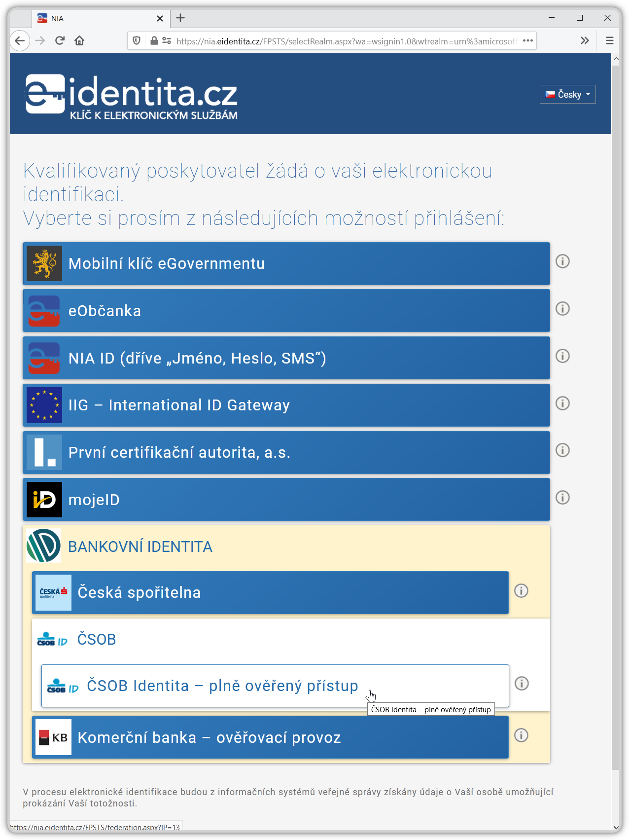The height and width of the screenshot is (840, 629).
Task: Reload the page with the refresh icon
Action: (60, 40)
